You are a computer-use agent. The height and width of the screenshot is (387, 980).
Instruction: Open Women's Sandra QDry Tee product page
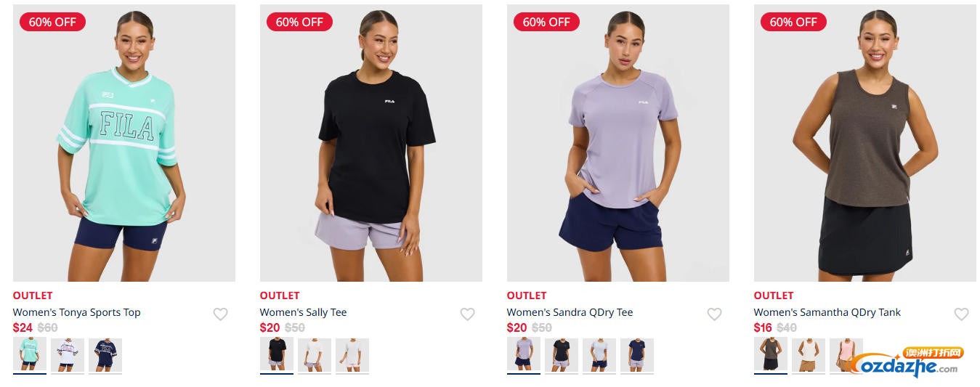(570, 312)
